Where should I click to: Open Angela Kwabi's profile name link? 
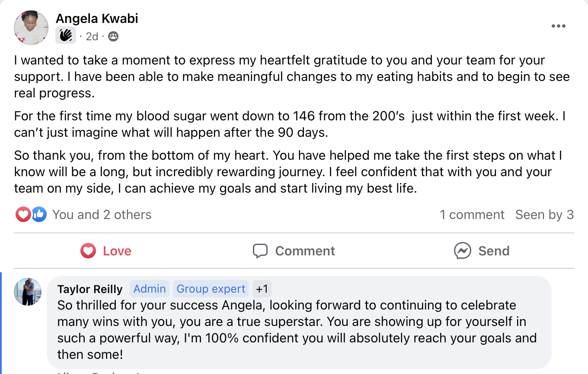[97, 19]
